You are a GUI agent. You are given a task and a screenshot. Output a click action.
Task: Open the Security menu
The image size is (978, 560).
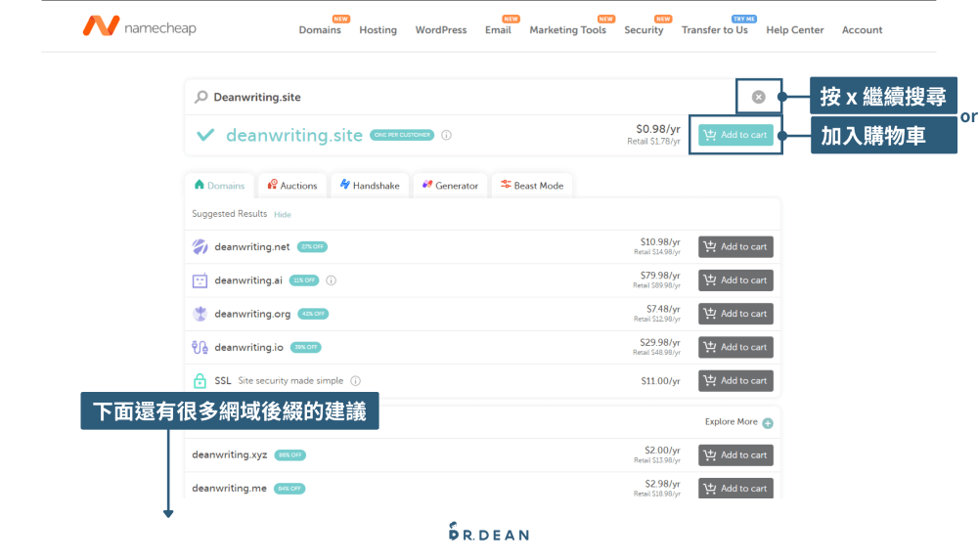pos(644,30)
